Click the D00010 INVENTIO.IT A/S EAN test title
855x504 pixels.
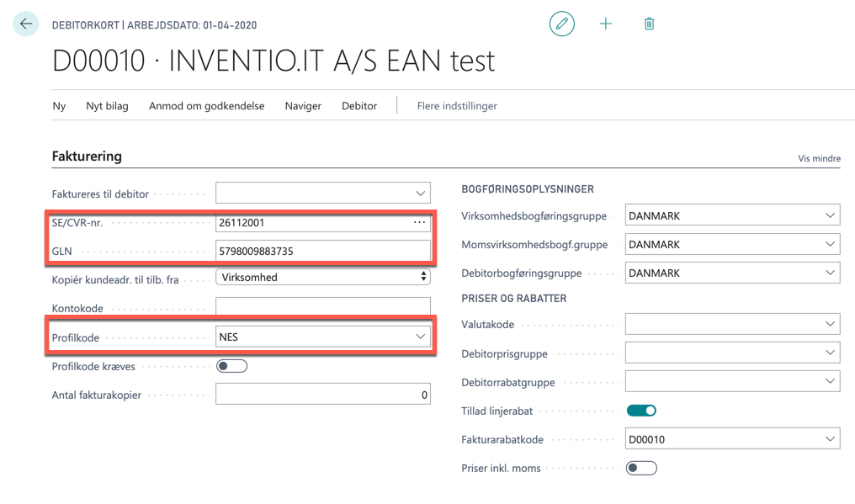(x=273, y=61)
